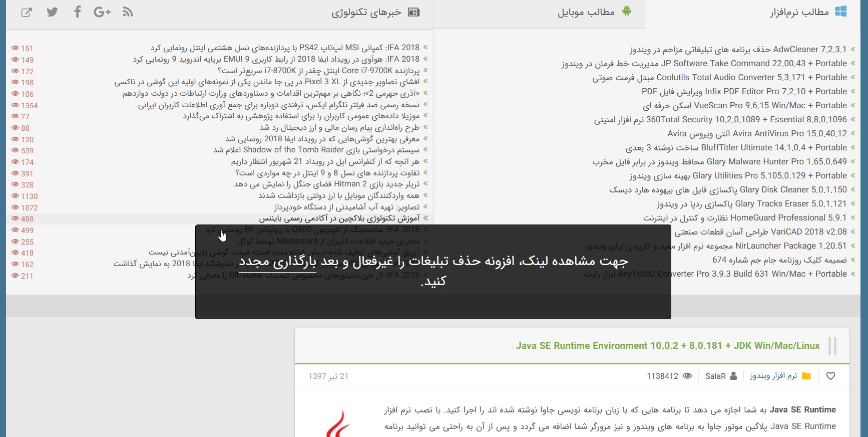Click the Google+ icon
Screen dimensions: 868x437
coord(102,12)
